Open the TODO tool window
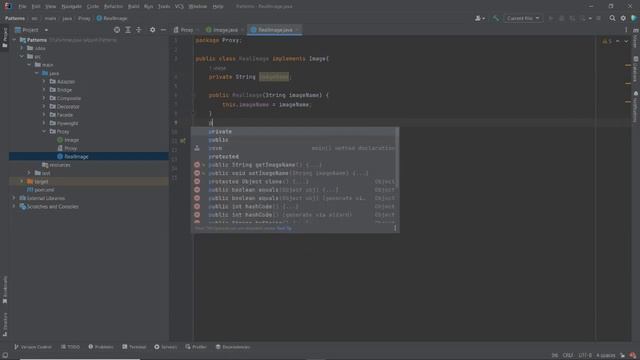The image size is (640, 360). [x=70, y=347]
